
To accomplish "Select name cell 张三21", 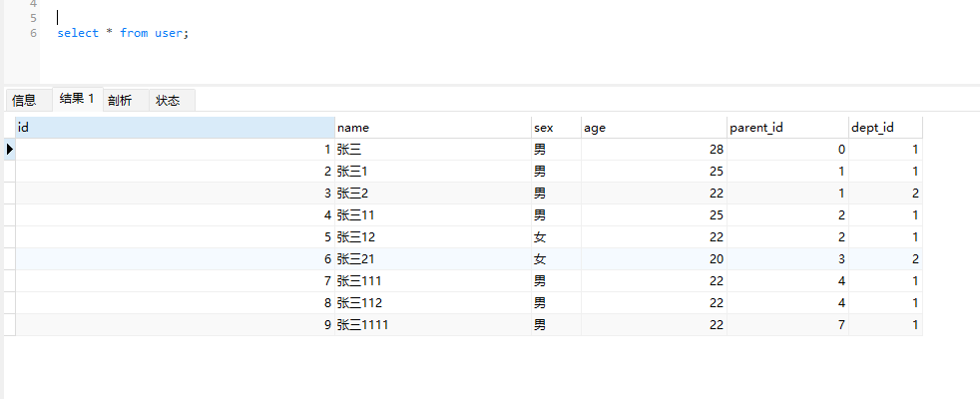I will tap(433, 258).
